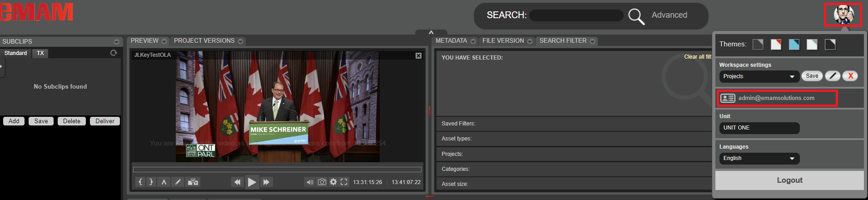
Task: Set mark in with the open brace
Action: pos(140,182)
